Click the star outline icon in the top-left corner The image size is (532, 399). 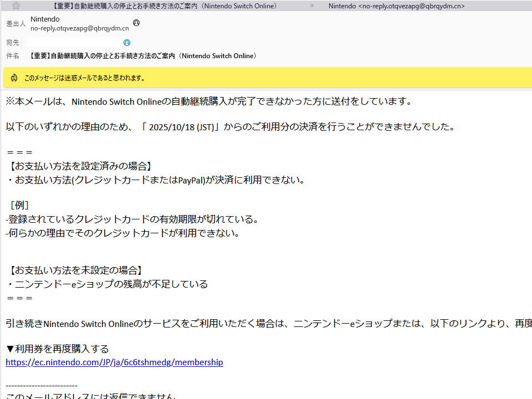(x=17, y=6)
